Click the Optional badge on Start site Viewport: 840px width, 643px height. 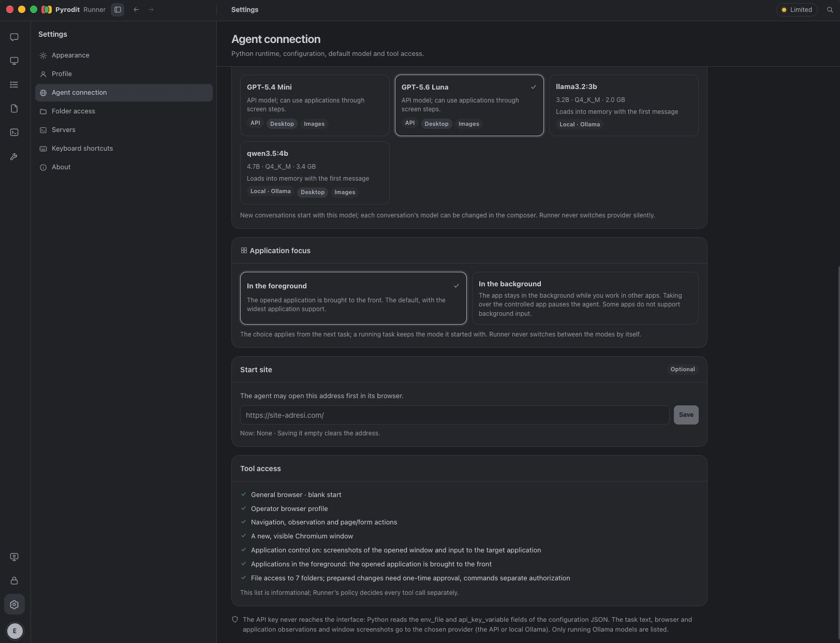[683, 369]
